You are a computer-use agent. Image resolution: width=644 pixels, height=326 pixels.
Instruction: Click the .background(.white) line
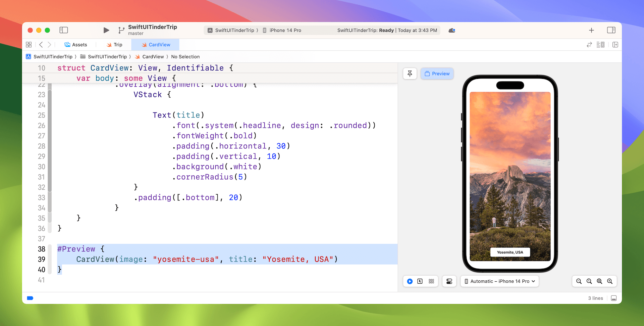[x=217, y=167]
